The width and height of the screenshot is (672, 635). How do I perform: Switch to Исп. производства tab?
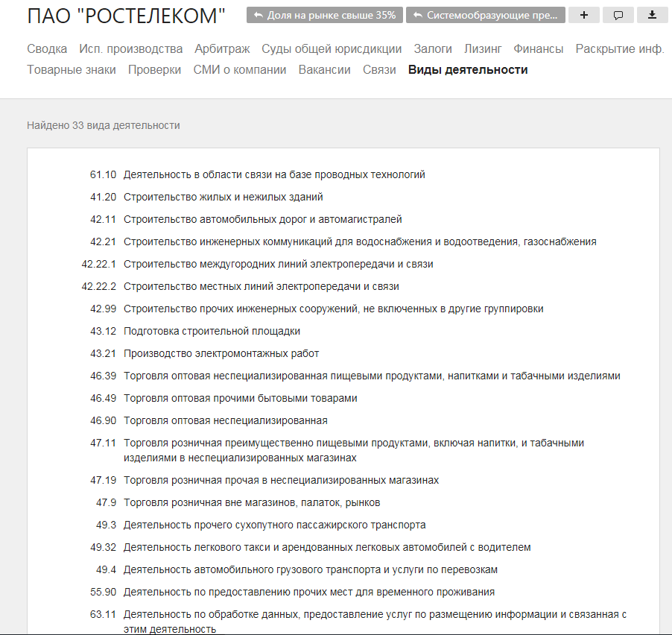[x=130, y=49]
